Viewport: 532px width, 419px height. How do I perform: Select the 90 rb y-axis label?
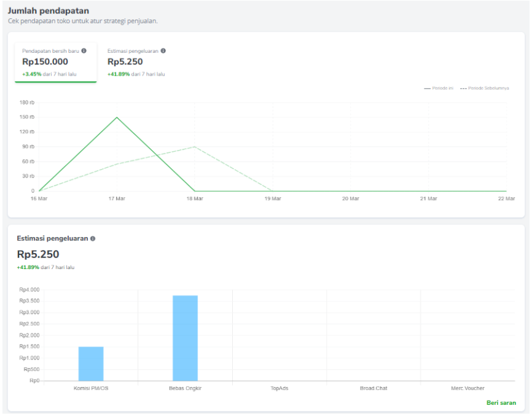tap(28, 147)
